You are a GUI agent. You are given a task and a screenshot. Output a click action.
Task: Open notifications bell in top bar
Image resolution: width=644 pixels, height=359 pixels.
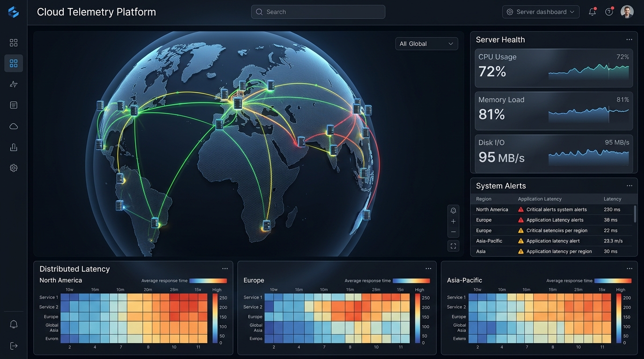pos(592,12)
